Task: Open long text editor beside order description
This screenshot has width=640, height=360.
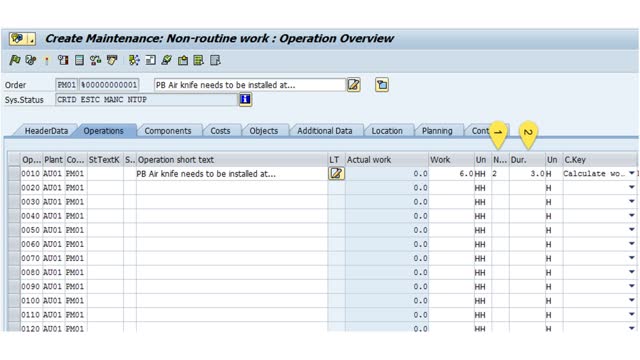Action: [x=353, y=85]
